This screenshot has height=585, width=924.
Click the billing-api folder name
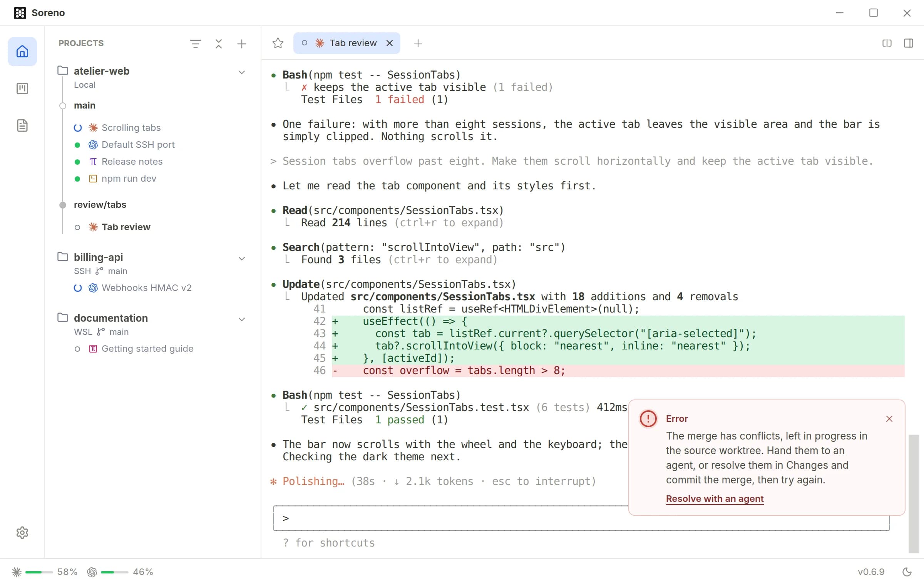tap(99, 257)
